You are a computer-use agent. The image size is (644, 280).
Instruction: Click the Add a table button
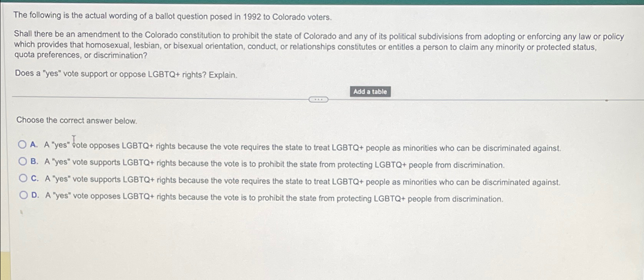(370, 92)
